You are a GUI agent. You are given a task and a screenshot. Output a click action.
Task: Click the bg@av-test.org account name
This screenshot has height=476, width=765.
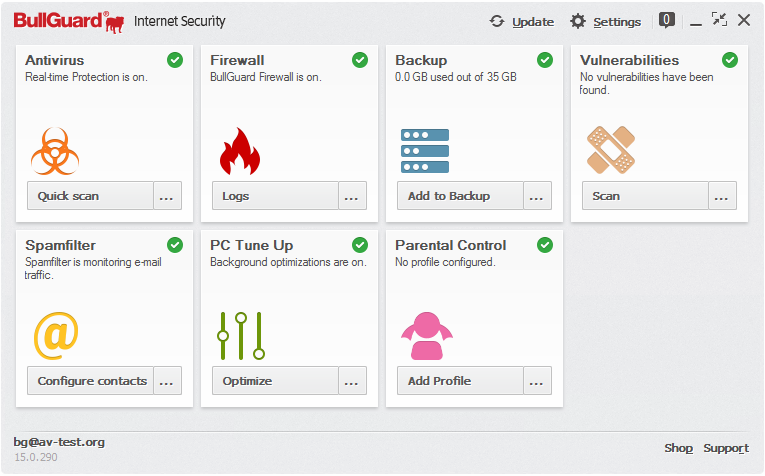(59, 442)
